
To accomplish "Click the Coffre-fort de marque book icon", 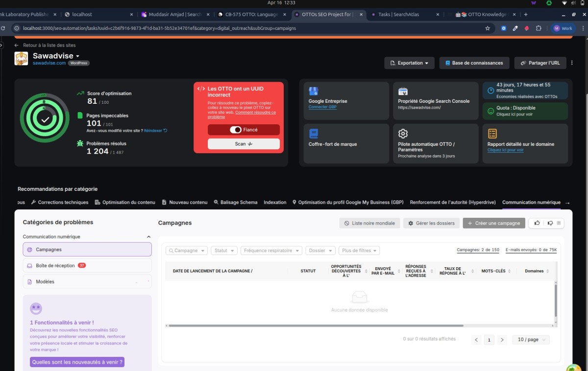I will point(314,133).
